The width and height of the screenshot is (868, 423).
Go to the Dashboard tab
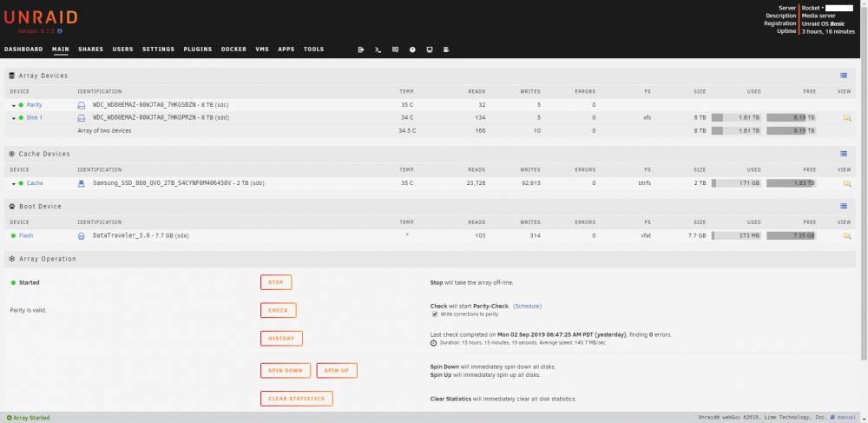tap(23, 50)
